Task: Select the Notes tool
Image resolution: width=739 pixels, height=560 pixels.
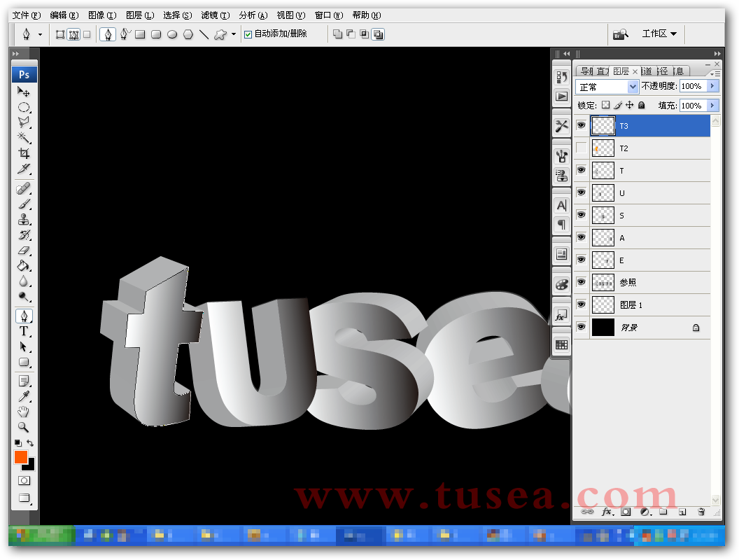Action: pyautogui.click(x=24, y=381)
